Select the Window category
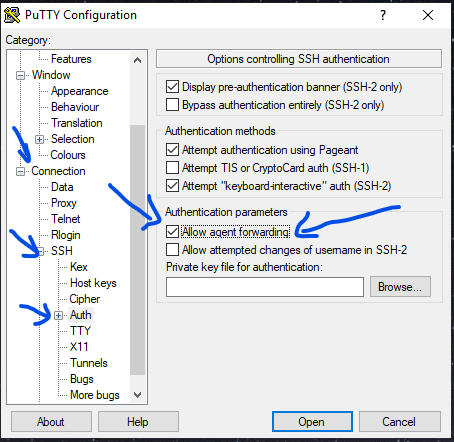 pos(51,75)
